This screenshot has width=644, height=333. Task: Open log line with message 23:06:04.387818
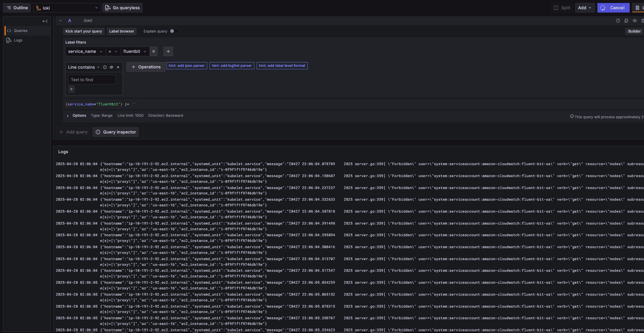point(349,214)
